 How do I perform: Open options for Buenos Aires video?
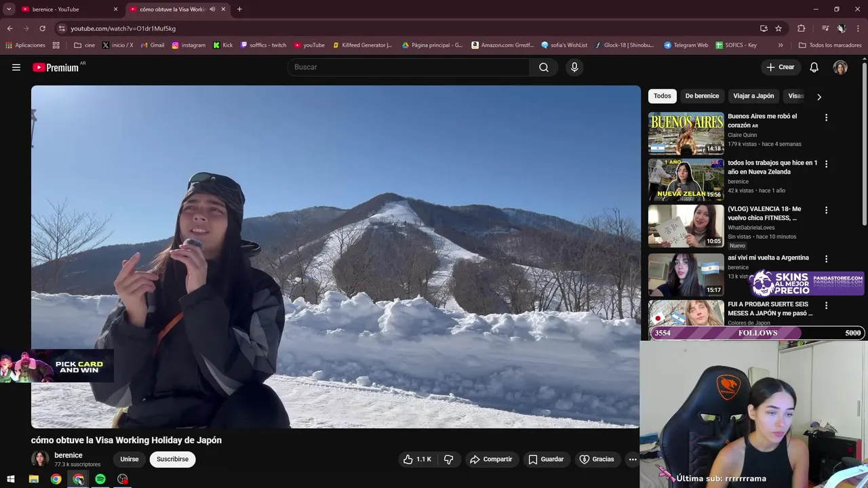[x=826, y=117]
